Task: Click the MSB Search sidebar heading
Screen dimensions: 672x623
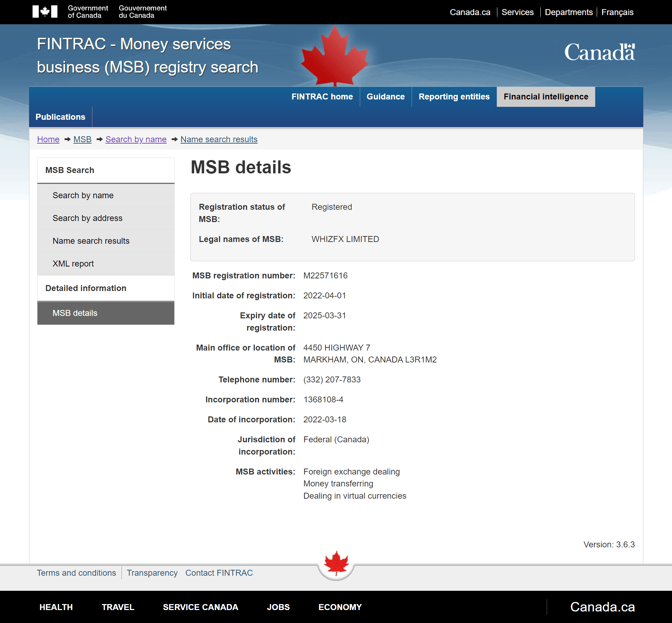Action: (70, 170)
